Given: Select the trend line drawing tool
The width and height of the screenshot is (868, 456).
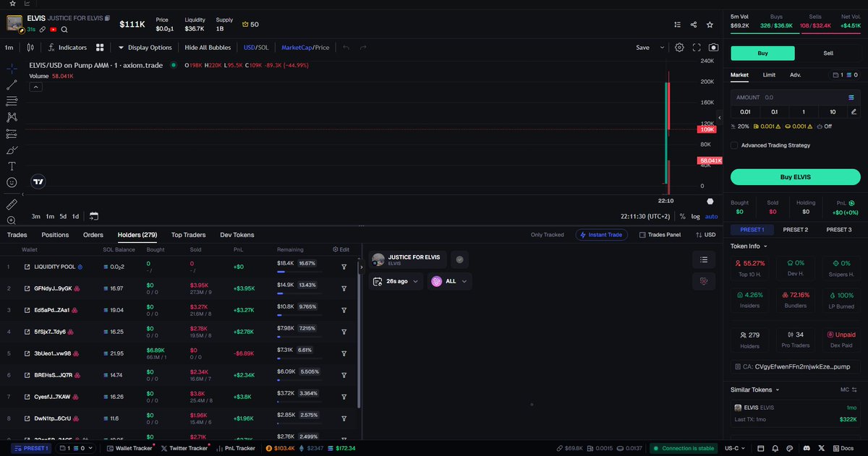Looking at the screenshot, I should (12, 85).
